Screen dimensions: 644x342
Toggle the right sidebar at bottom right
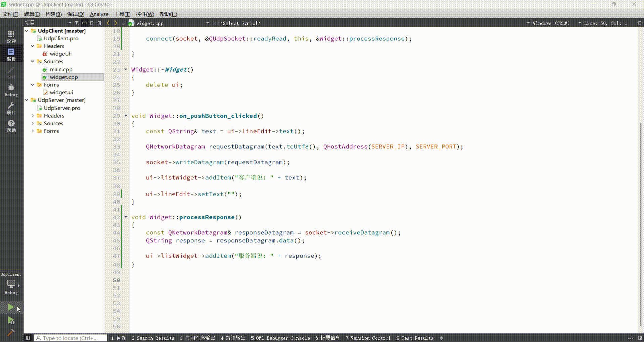(640, 338)
